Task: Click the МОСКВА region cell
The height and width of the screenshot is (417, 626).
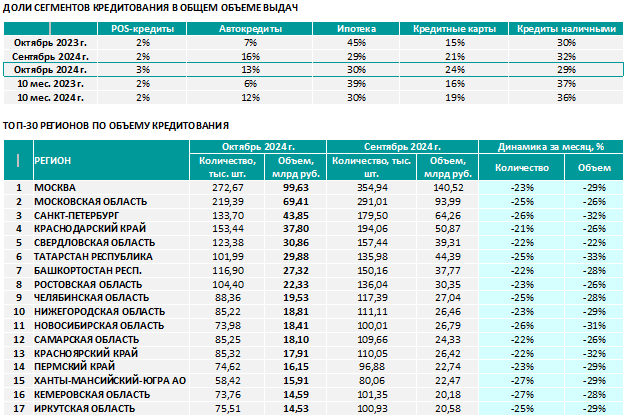Action: click(111, 188)
